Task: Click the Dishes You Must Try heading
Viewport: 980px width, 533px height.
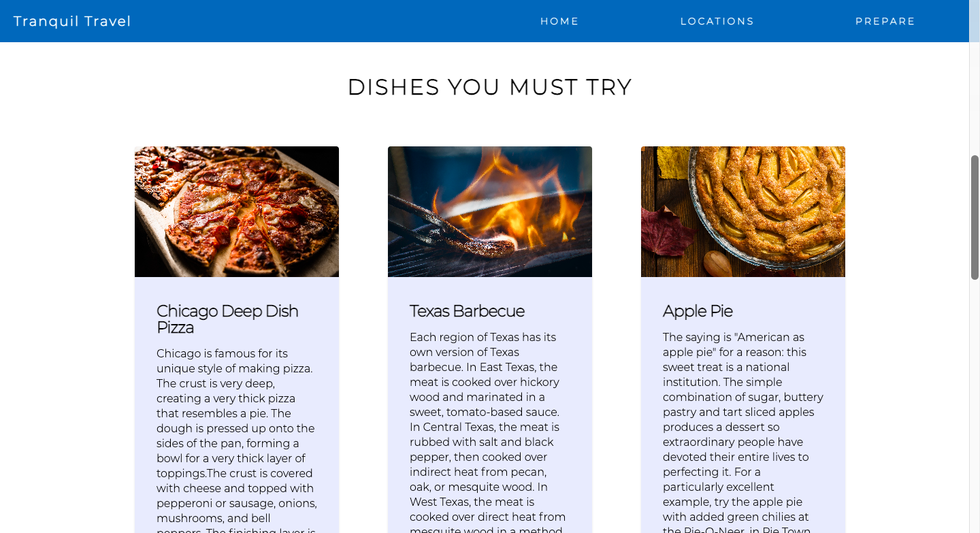Action: coord(490,87)
